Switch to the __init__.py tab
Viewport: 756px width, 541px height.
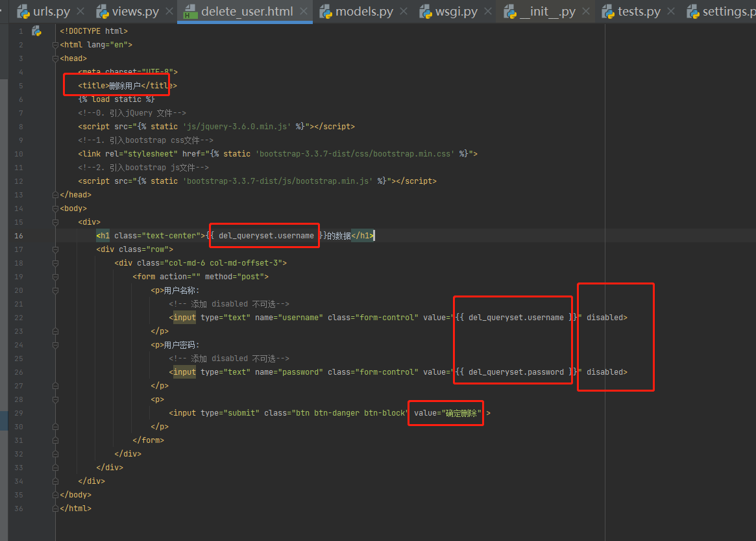click(x=547, y=11)
